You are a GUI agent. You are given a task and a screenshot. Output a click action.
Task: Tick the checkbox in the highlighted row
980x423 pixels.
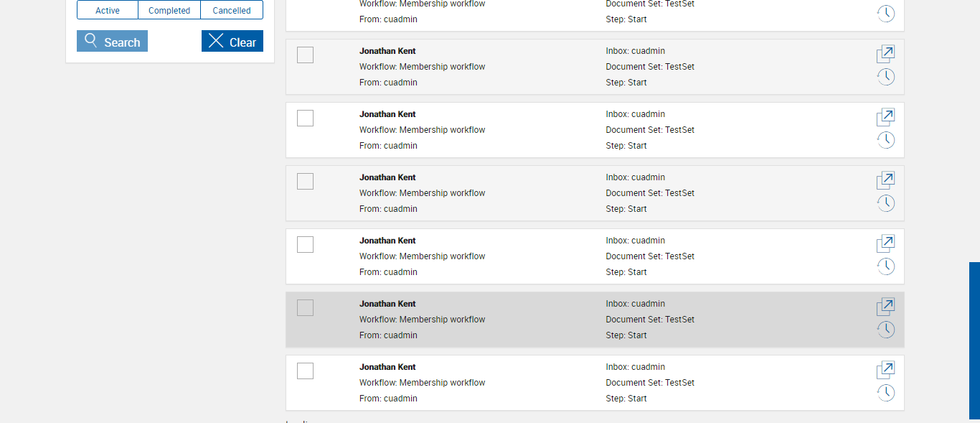pos(305,308)
